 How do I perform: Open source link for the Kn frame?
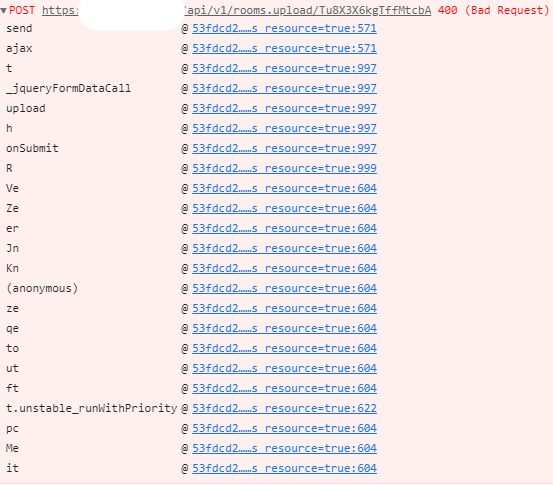pyautogui.click(x=284, y=268)
